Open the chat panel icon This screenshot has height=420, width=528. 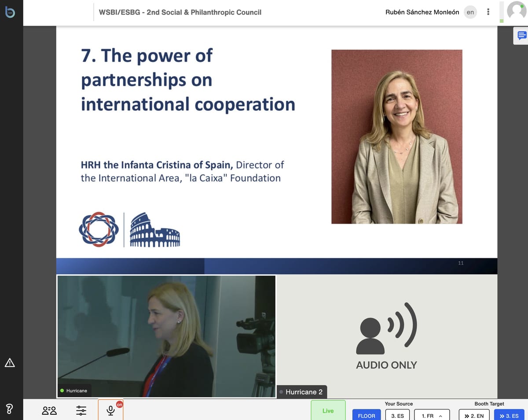(x=522, y=36)
